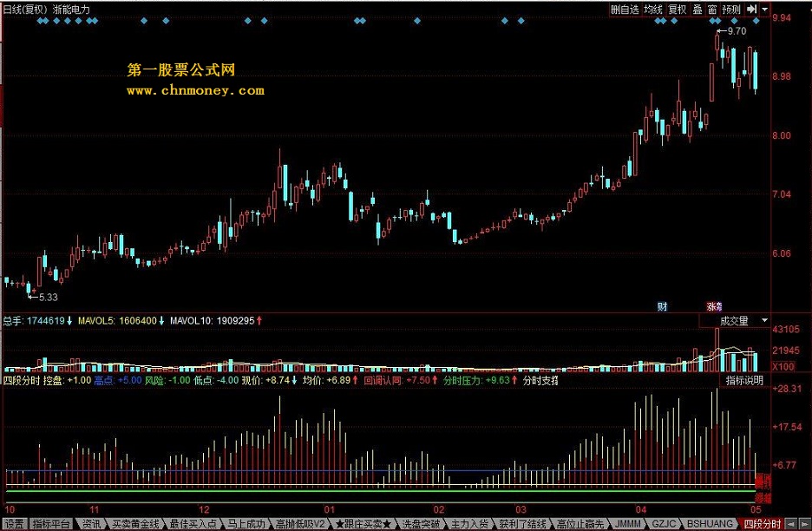The width and height of the screenshot is (812, 531).
Task: Click the 5.33 low price label
Action: tap(49, 298)
